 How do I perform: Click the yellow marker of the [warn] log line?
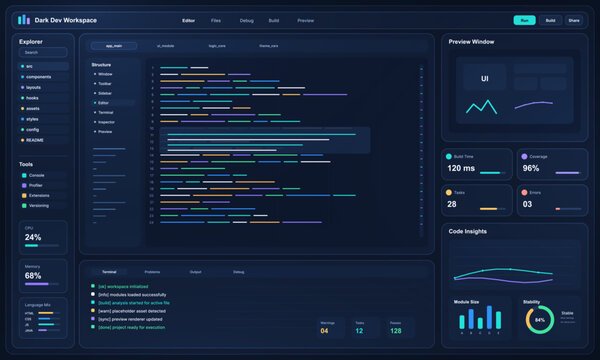pos(93,311)
